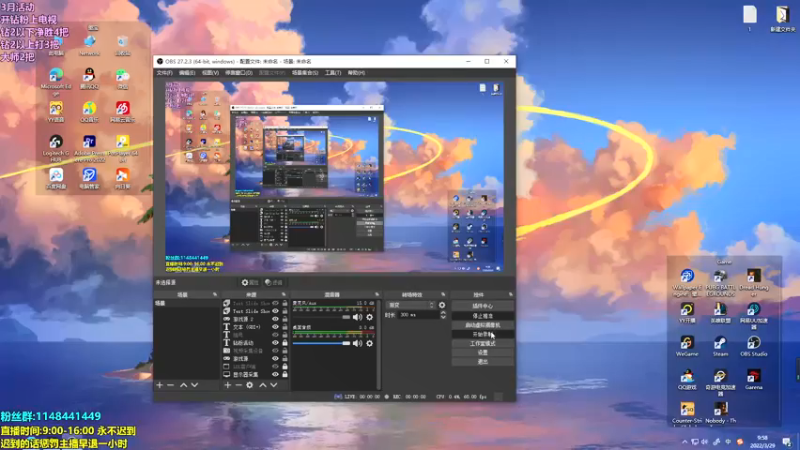
Task: Open the 文件(F) menu
Action: (164, 73)
